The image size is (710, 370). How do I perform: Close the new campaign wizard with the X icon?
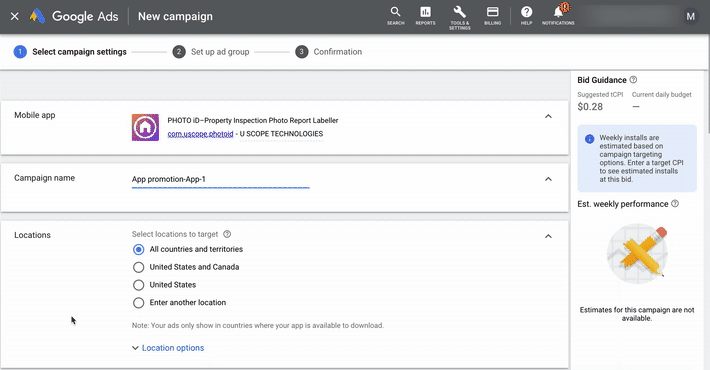point(14,16)
